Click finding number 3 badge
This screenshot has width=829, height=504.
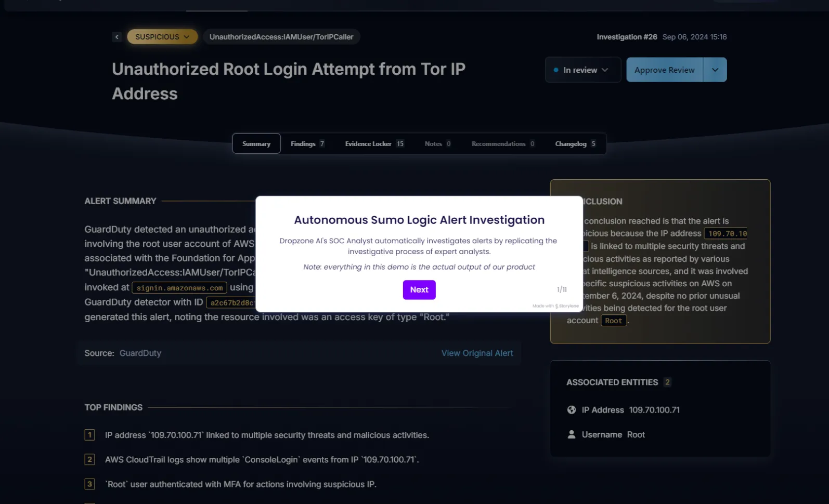[89, 484]
